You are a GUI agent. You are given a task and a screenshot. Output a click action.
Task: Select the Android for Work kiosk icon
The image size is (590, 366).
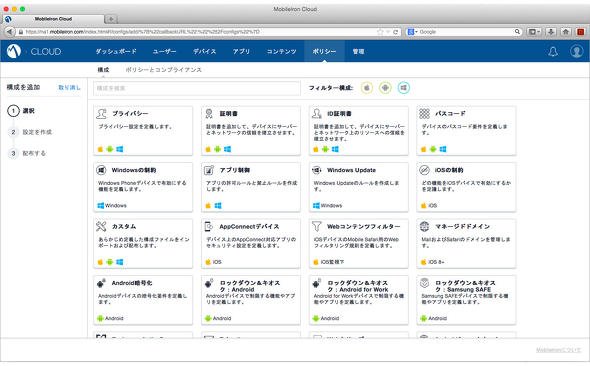coord(317,283)
